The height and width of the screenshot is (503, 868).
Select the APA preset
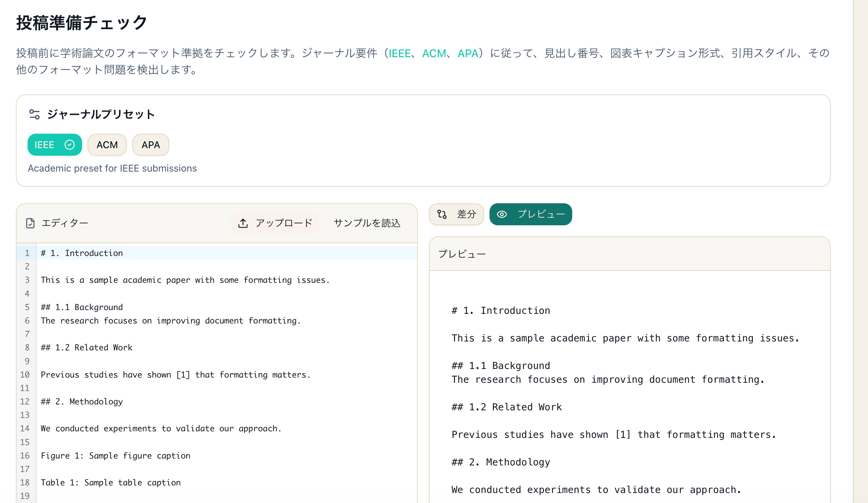pos(151,145)
